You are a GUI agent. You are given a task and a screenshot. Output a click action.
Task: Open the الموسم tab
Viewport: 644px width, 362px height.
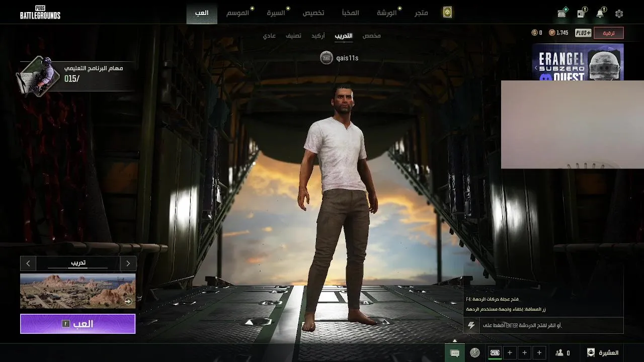tap(237, 13)
